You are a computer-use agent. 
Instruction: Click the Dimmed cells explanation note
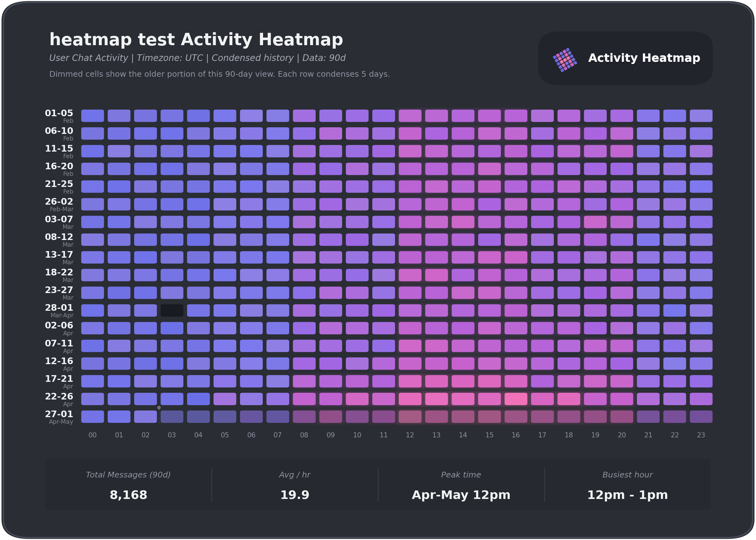tap(219, 74)
